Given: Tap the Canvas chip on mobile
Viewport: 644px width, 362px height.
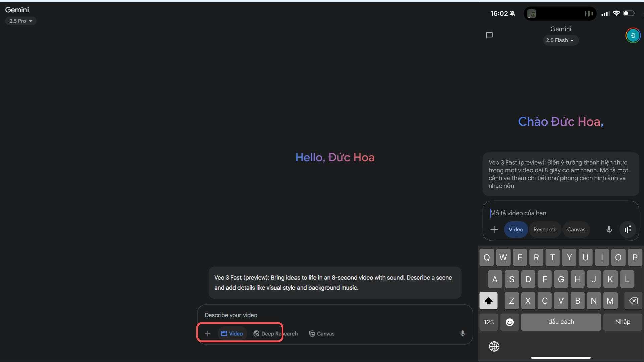Looking at the screenshot, I should [x=576, y=230].
